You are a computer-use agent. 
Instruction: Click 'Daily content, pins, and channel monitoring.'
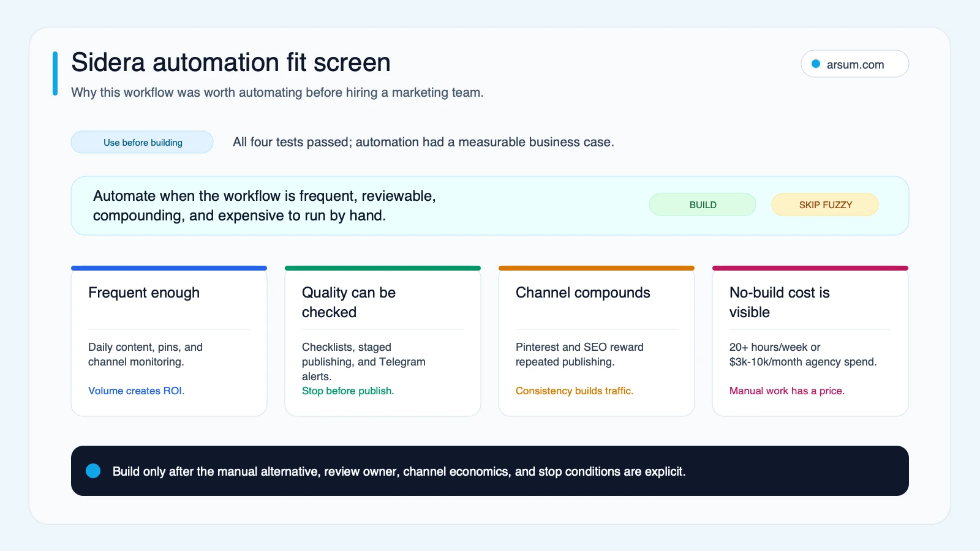(145, 354)
